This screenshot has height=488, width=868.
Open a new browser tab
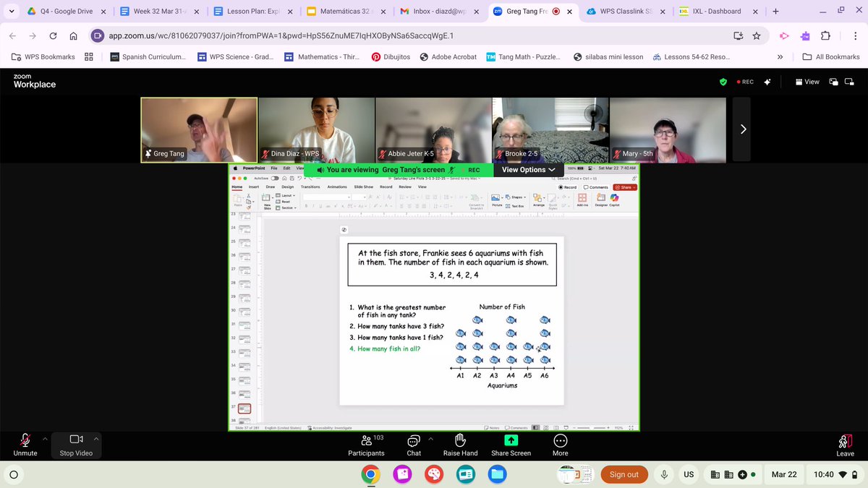[x=775, y=12]
